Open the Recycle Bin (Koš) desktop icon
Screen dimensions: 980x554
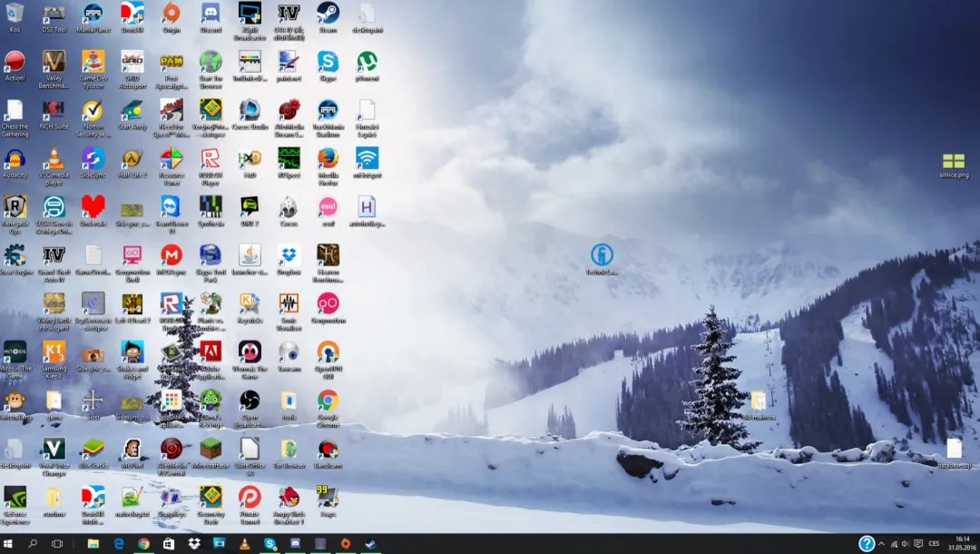pos(15,17)
